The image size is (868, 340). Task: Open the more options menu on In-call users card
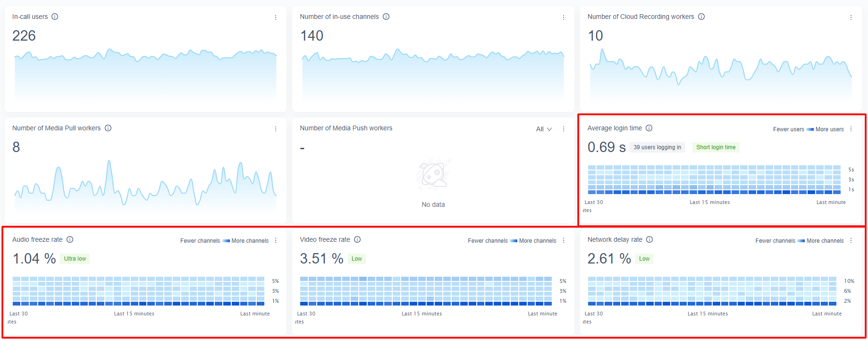[276, 17]
